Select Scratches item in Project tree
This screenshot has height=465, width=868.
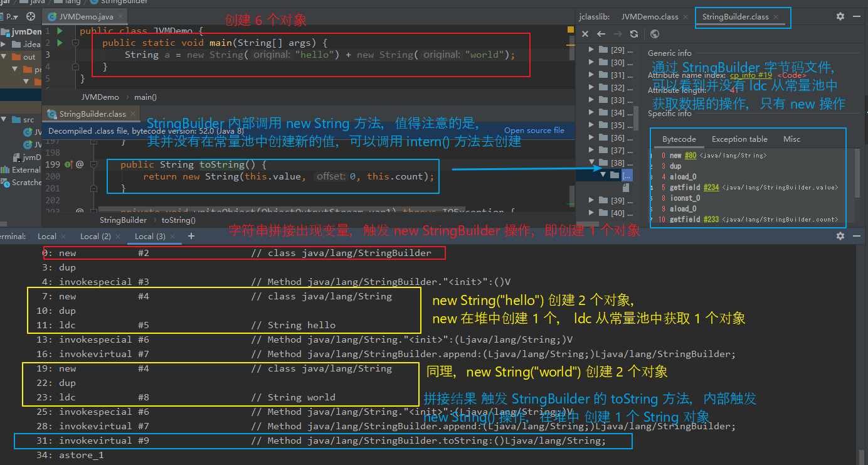[21, 183]
